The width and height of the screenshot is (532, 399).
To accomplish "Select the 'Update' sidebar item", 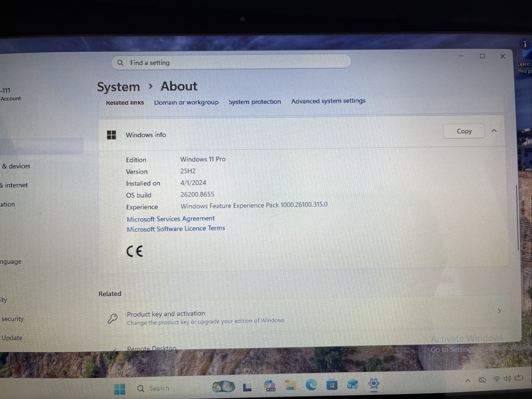I will [12, 338].
